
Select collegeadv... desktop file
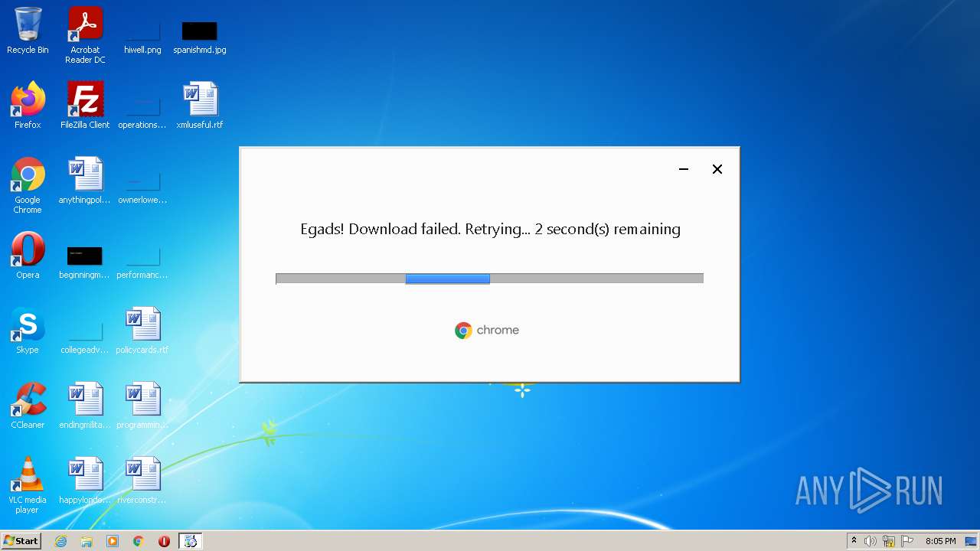pos(85,335)
